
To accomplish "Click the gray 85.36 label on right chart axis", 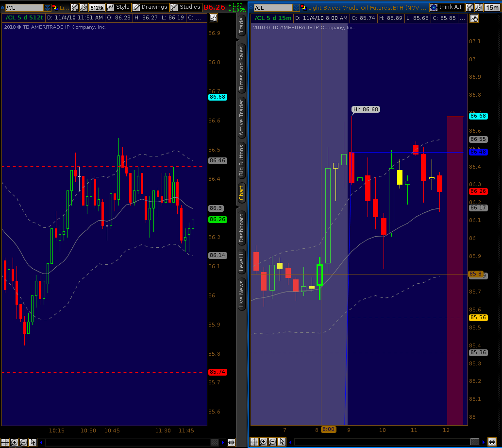I will (478, 352).
